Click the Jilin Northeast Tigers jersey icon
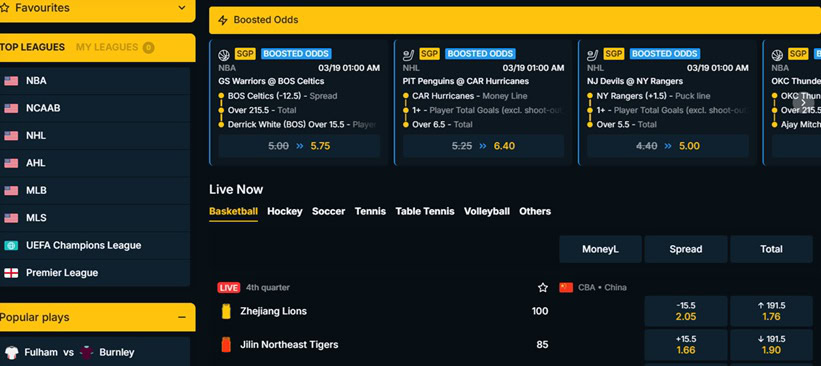821x366 pixels. [226, 345]
